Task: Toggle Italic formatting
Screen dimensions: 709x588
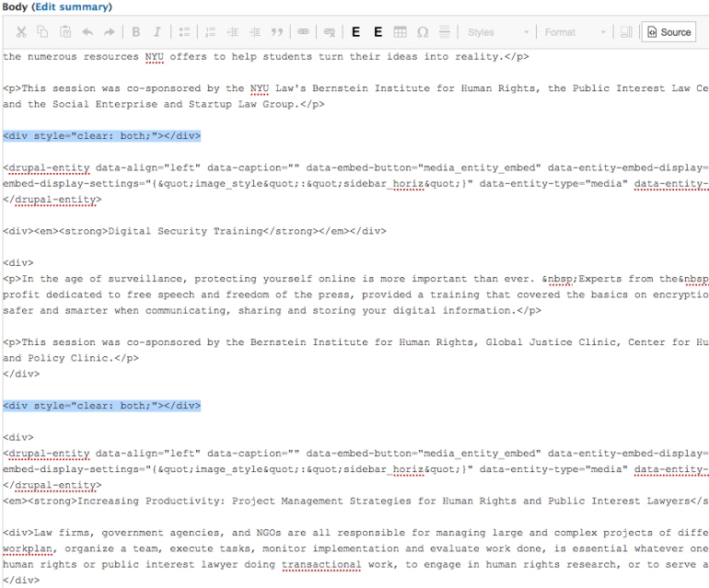Action: pyautogui.click(x=157, y=32)
